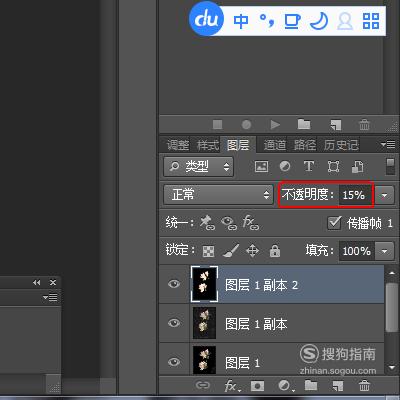Viewport: 400px width, 400px height.
Task: Open the 填充 value dropdown arrow
Action: (x=384, y=251)
